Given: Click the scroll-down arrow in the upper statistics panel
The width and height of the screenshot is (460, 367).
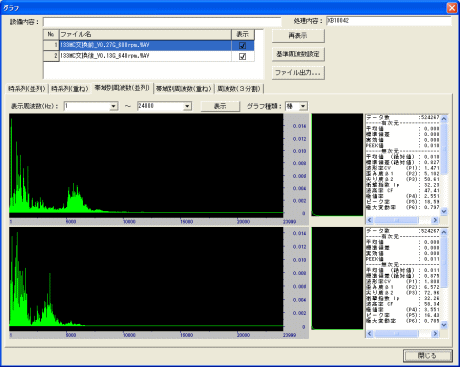Looking at the screenshot, I should [444, 211].
